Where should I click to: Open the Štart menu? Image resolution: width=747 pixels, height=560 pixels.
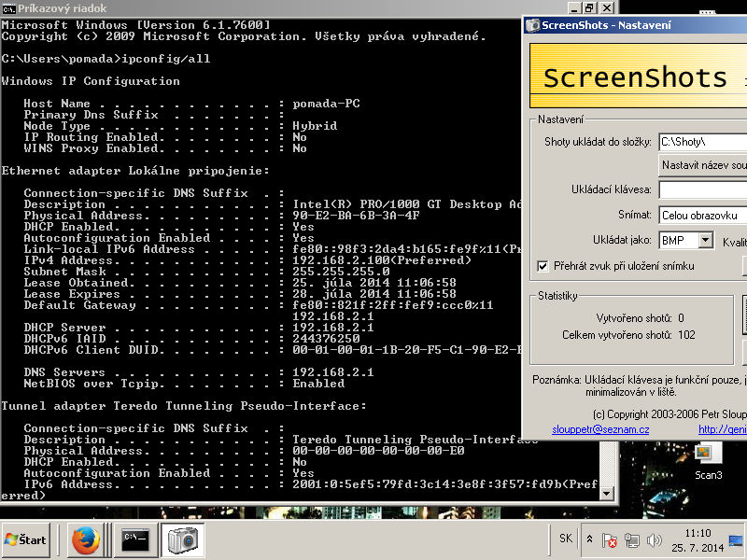[x=26, y=540]
